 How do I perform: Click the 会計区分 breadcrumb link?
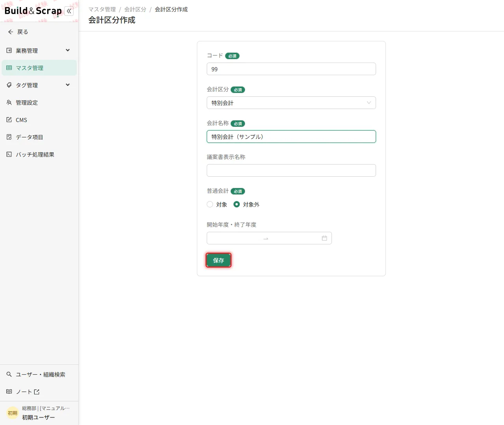tap(135, 9)
